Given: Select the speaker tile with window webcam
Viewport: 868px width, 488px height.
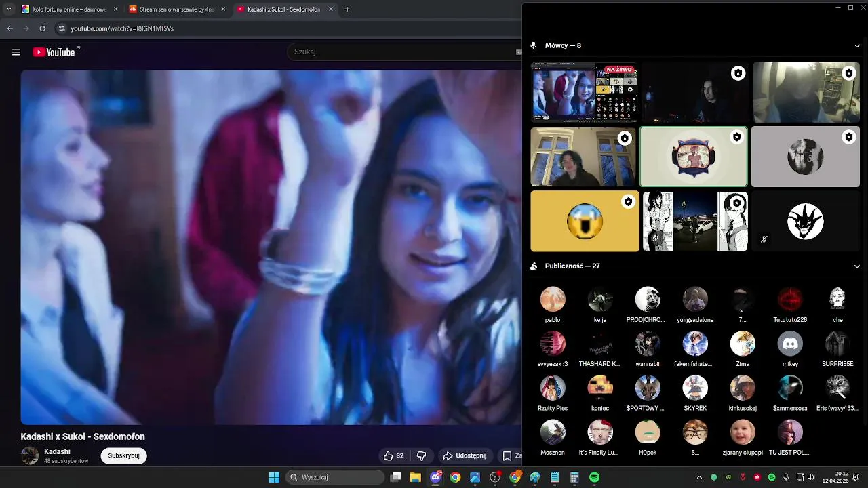Looking at the screenshot, I should (x=583, y=157).
